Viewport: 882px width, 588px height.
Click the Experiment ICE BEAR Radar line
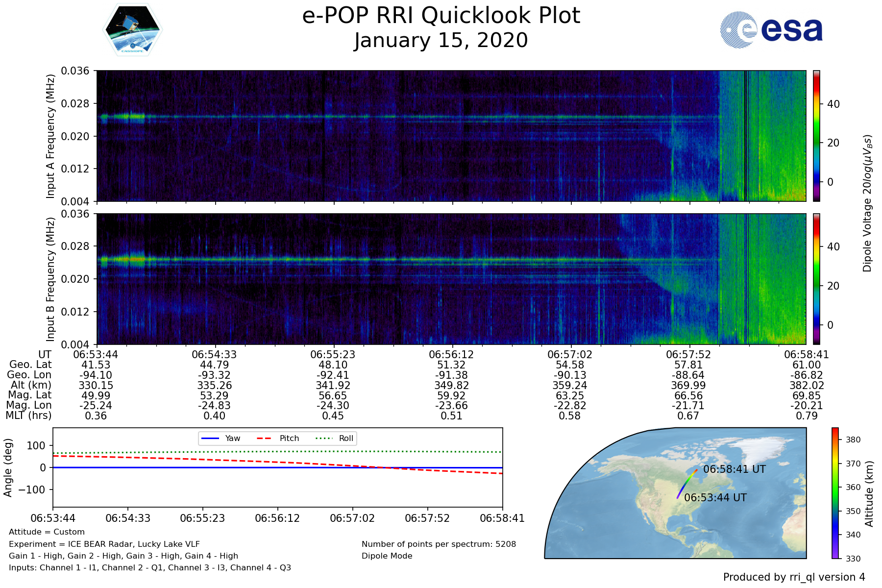coord(104,544)
